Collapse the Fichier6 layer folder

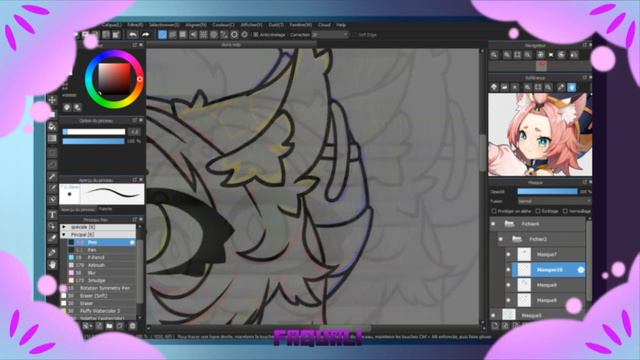tap(509, 224)
